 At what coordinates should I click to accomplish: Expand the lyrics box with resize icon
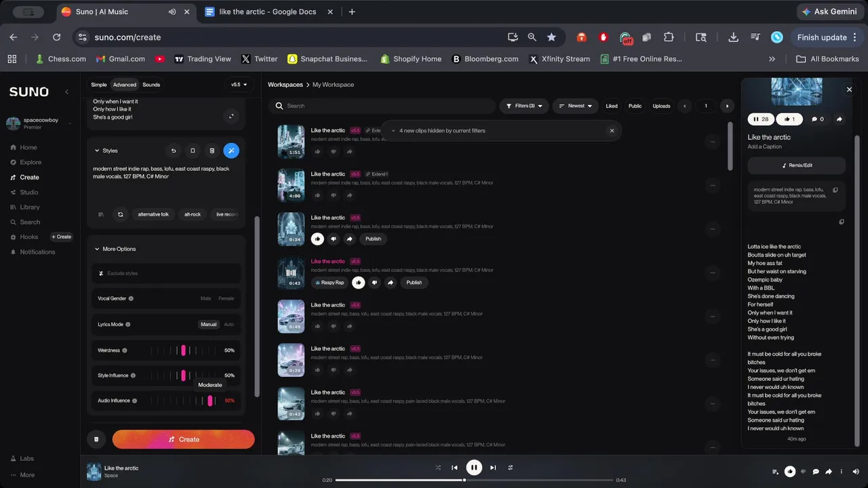click(x=231, y=116)
